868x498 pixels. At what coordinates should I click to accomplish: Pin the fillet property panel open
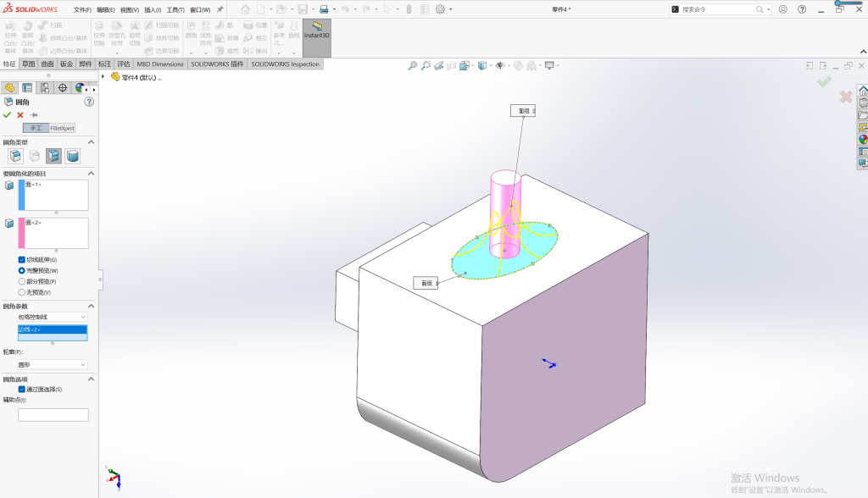point(34,115)
